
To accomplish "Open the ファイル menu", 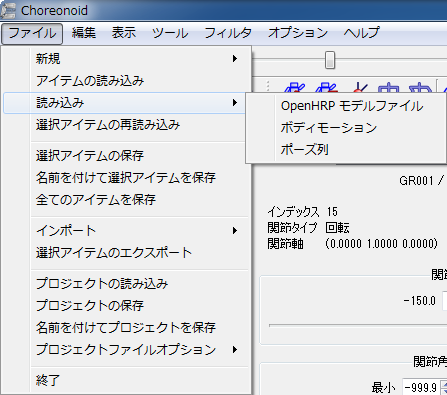I will click(x=32, y=33).
